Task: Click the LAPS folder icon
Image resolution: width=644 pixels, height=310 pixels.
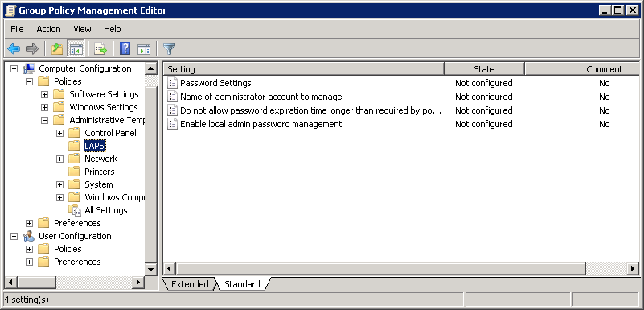Action: click(74, 146)
